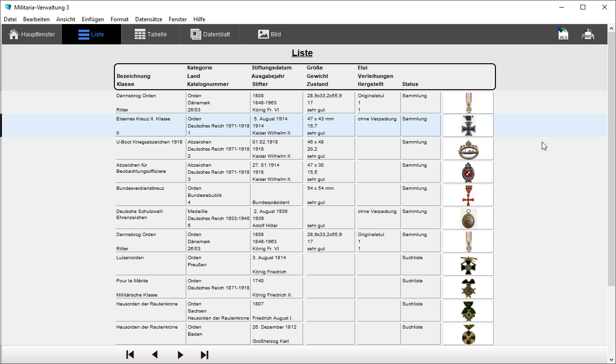
Task: Switch to the Tabelle view
Action: point(151,34)
